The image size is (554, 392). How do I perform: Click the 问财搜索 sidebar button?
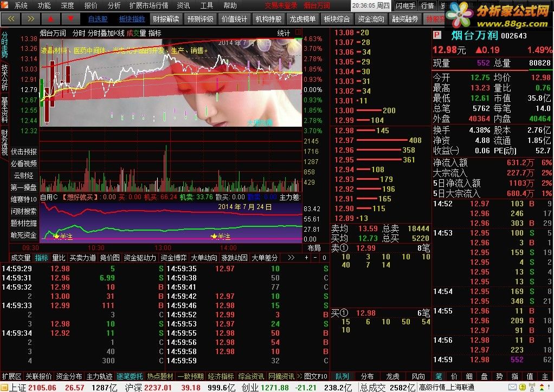click(24, 211)
